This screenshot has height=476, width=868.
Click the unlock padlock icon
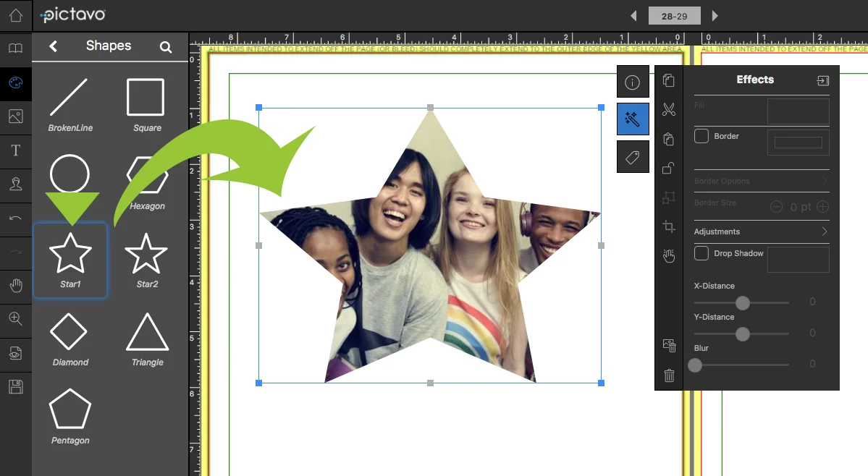click(x=669, y=168)
